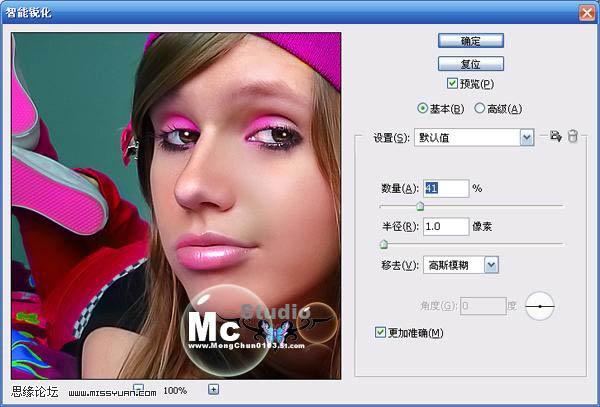
Task: Click the delete settings trash icon
Action: pyautogui.click(x=573, y=137)
